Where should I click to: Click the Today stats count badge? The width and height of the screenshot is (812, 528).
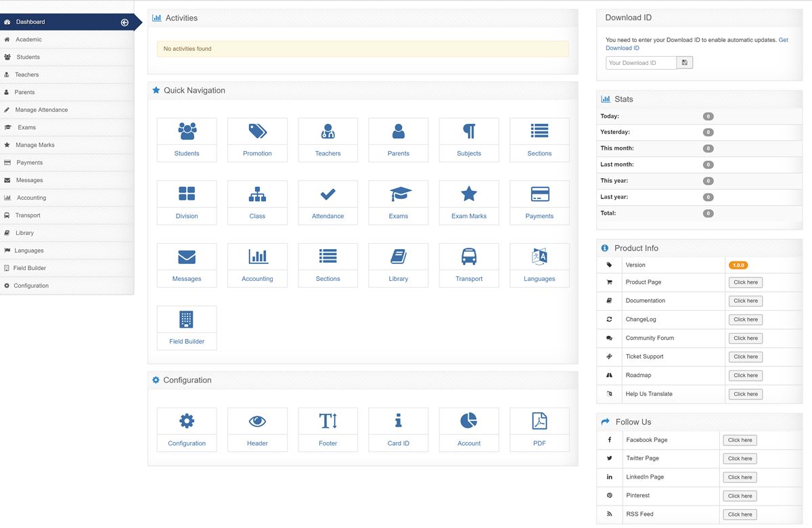[708, 116]
